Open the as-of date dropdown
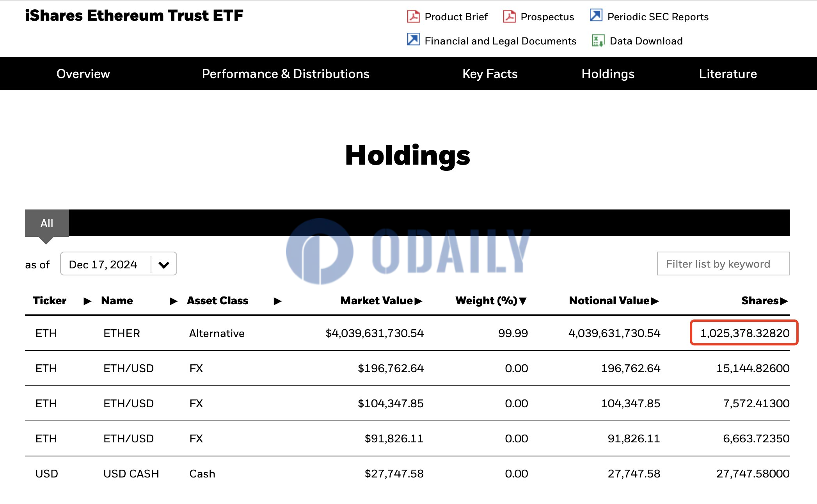Viewport: 817px width, 504px height. (x=163, y=264)
